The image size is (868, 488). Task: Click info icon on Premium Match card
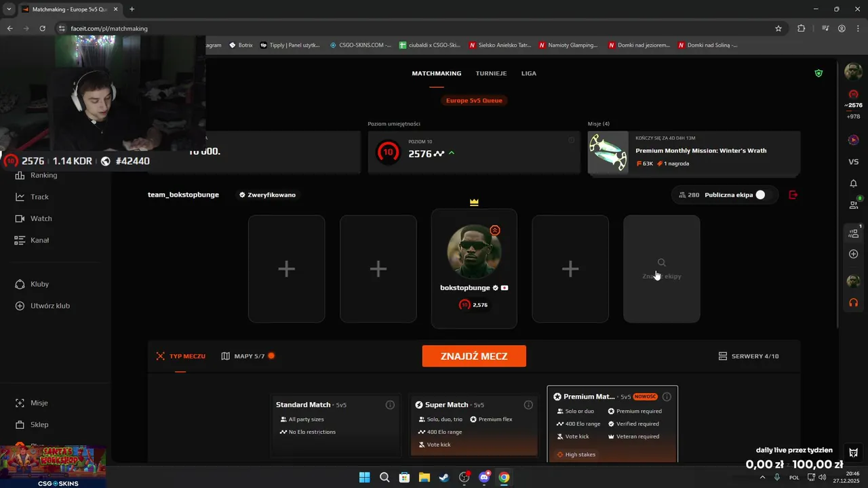tap(667, 396)
